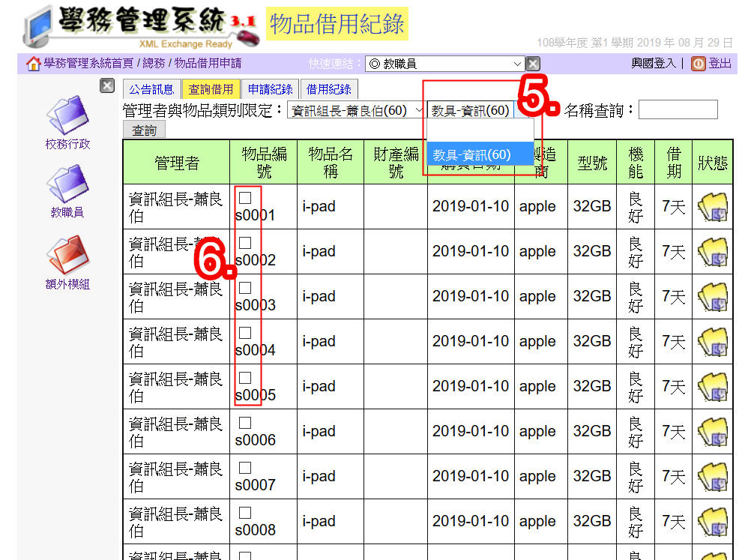Click 32GB model in s0005 row
Viewport: 754px width, 560px height.
point(592,386)
